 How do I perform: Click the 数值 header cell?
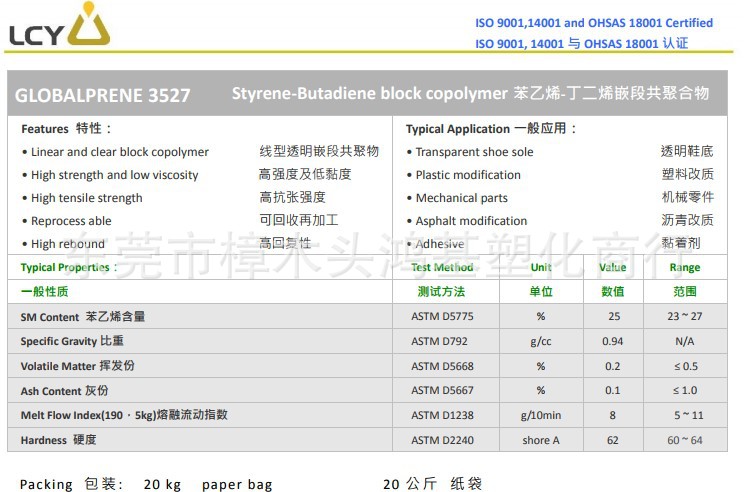[x=613, y=292]
